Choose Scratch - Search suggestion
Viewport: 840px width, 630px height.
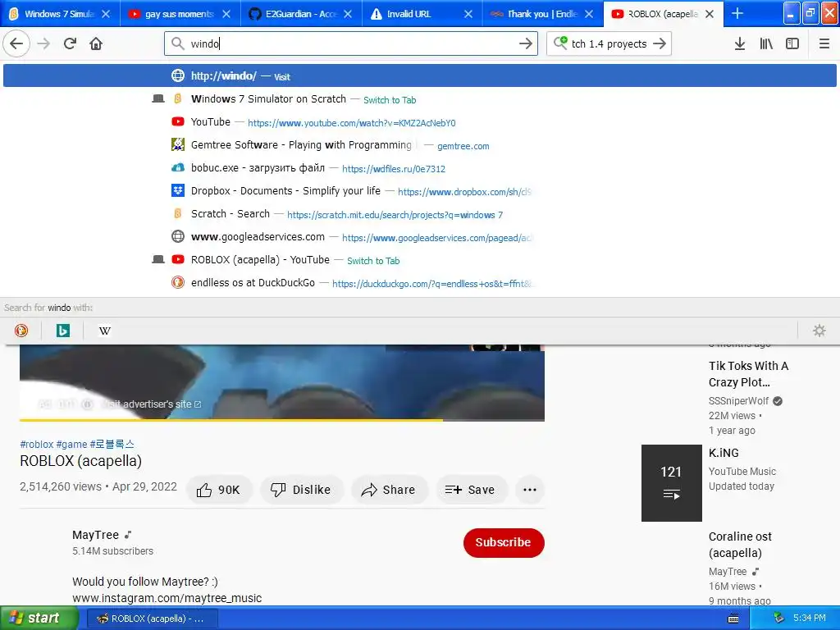(x=419, y=214)
